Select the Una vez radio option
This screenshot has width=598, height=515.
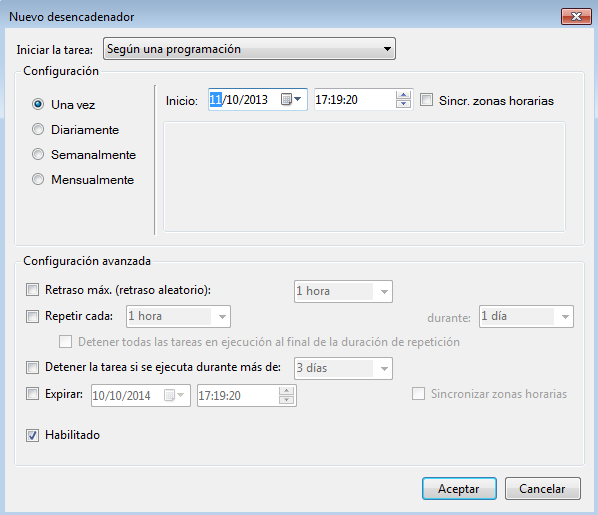38,104
